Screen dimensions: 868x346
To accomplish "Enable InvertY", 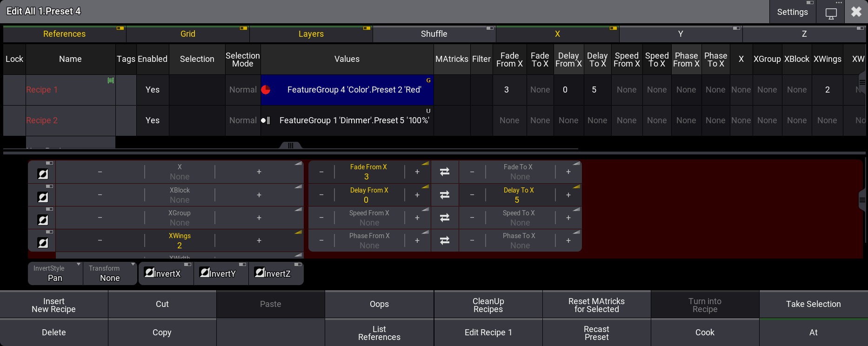I will (221, 273).
